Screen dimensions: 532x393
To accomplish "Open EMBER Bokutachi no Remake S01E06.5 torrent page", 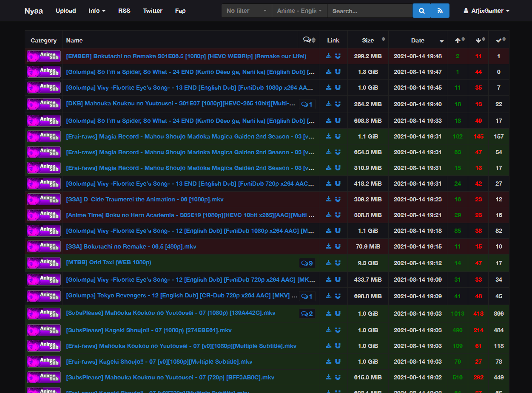I will click(186, 56).
